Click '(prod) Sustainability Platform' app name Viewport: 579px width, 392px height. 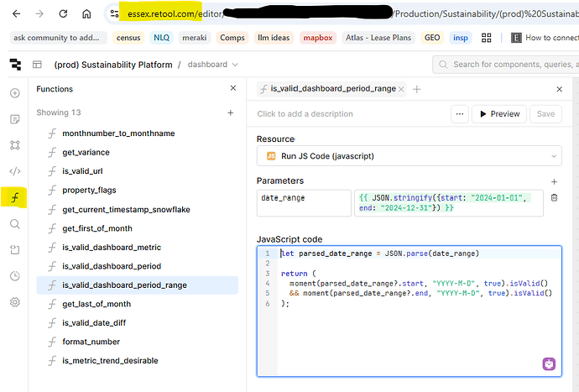point(113,65)
